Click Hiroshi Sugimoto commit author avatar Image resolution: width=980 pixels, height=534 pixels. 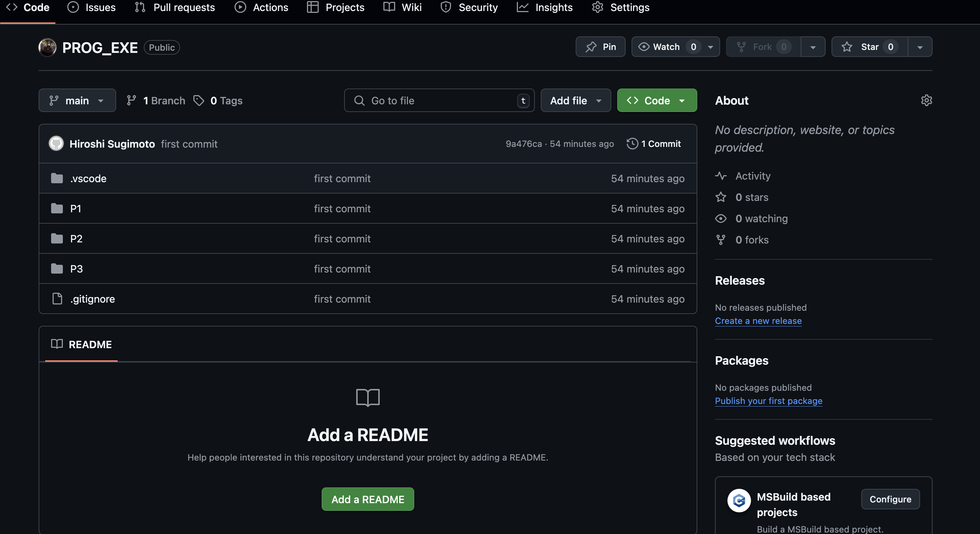pyautogui.click(x=56, y=144)
